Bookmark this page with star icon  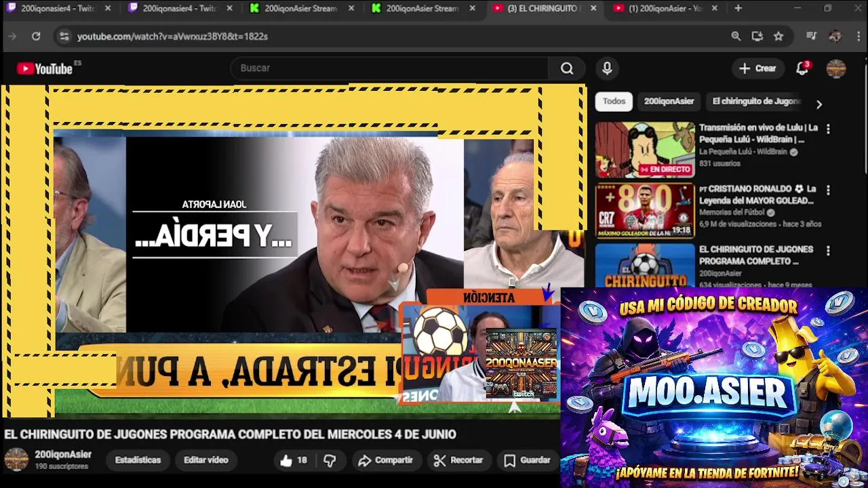(778, 37)
